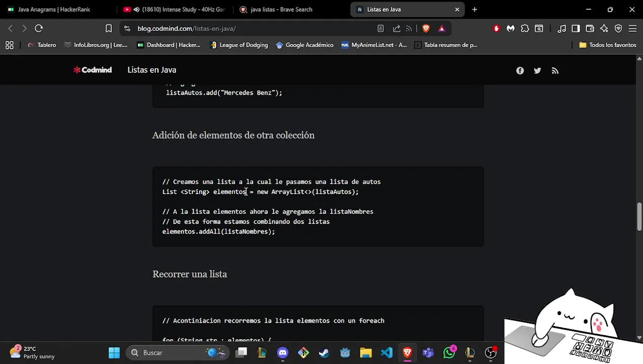Viewport: 643px width, 364px height.
Task: Open the RSS feed icon in address bar
Action: [x=409, y=28]
